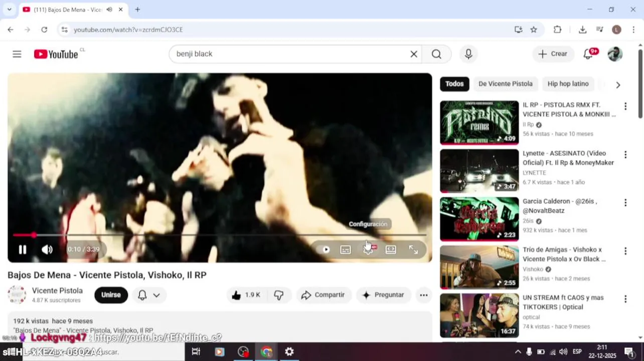Open Chrome profile L avatar
Image resolution: width=644 pixels, height=361 pixels.
pyautogui.click(x=616, y=30)
